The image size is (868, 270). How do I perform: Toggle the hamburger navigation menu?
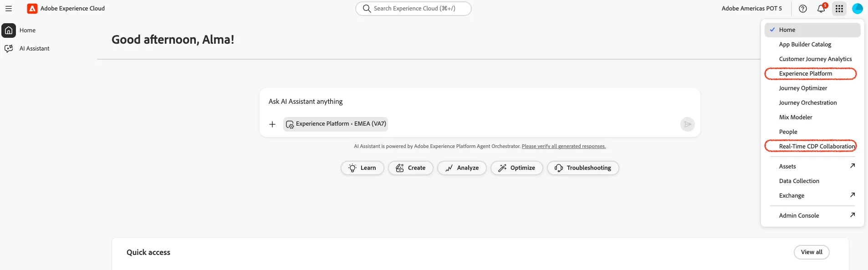click(x=9, y=9)
